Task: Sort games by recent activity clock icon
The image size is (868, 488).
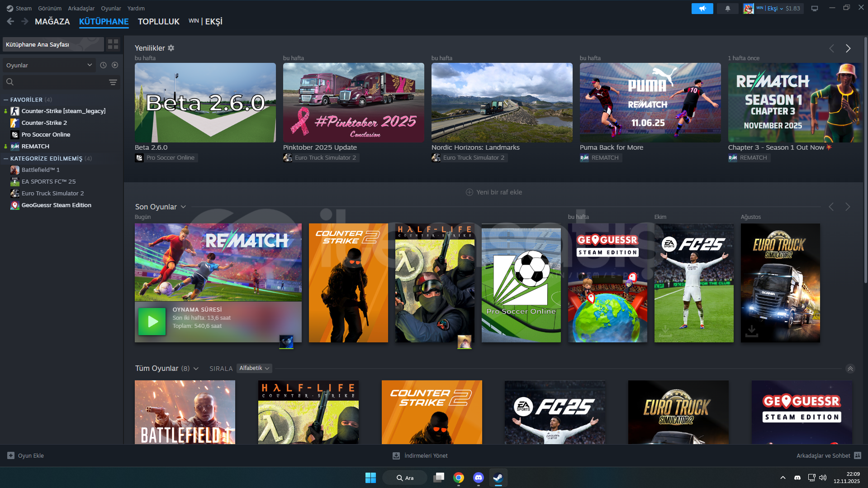Action: [103, 65]
